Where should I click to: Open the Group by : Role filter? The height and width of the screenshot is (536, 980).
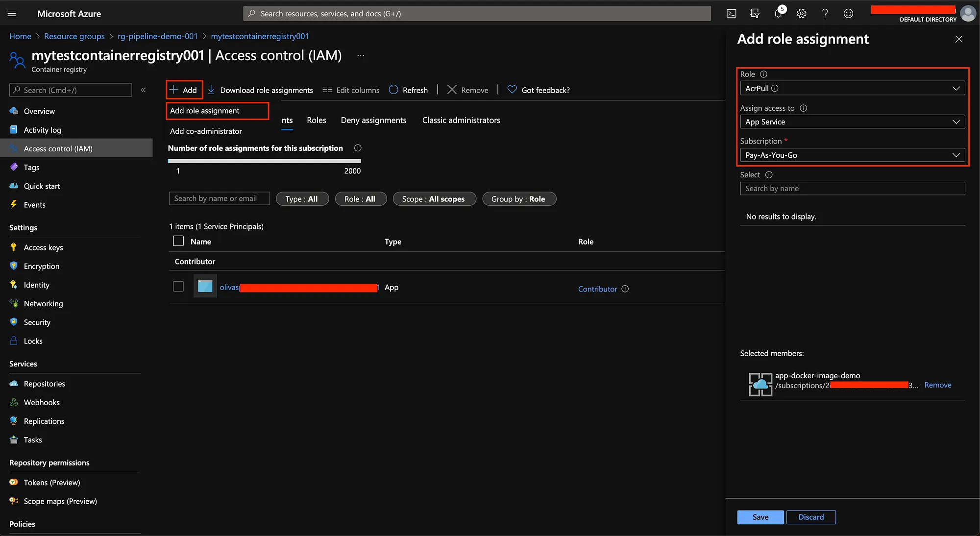pos(519,199)
